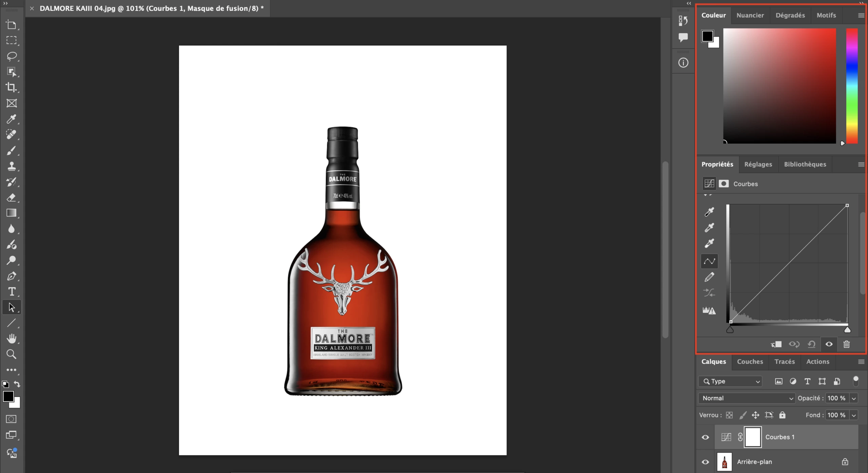Delete the Curves adjustment layer
Screen dimensions: 868x473
[847, 344]
